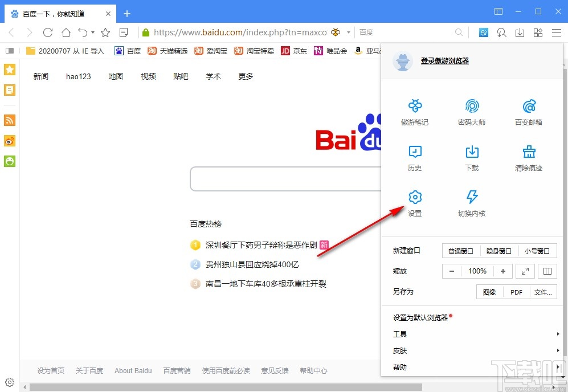Click the undo closed tab icon
The width and height of the screenshot is (568, 392).
pyautogui.click(x=83, y=32)
